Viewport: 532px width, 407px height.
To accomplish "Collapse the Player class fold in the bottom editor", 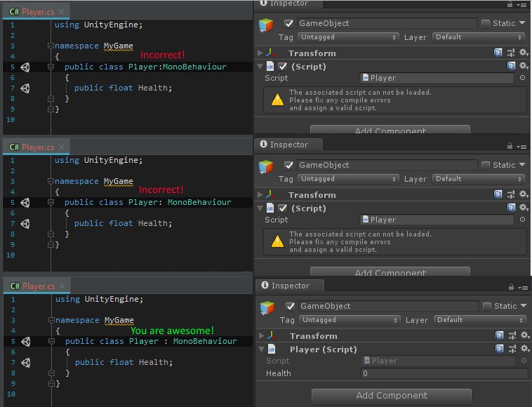I will (51, 341).
